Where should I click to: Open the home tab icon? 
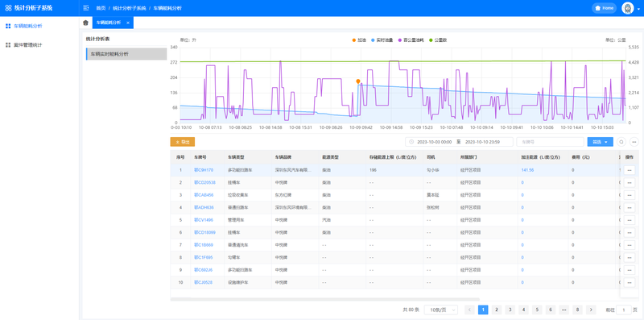click(x=85, y=23)
